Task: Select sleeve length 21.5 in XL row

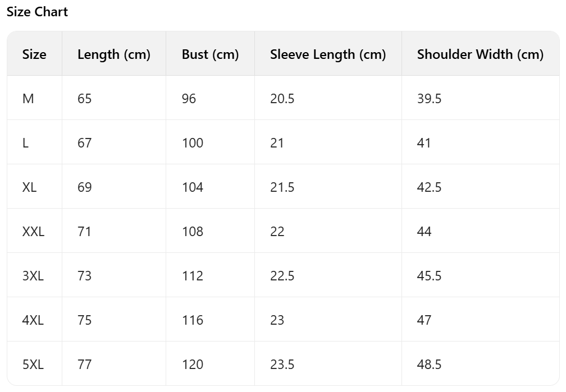Action: 282,187
